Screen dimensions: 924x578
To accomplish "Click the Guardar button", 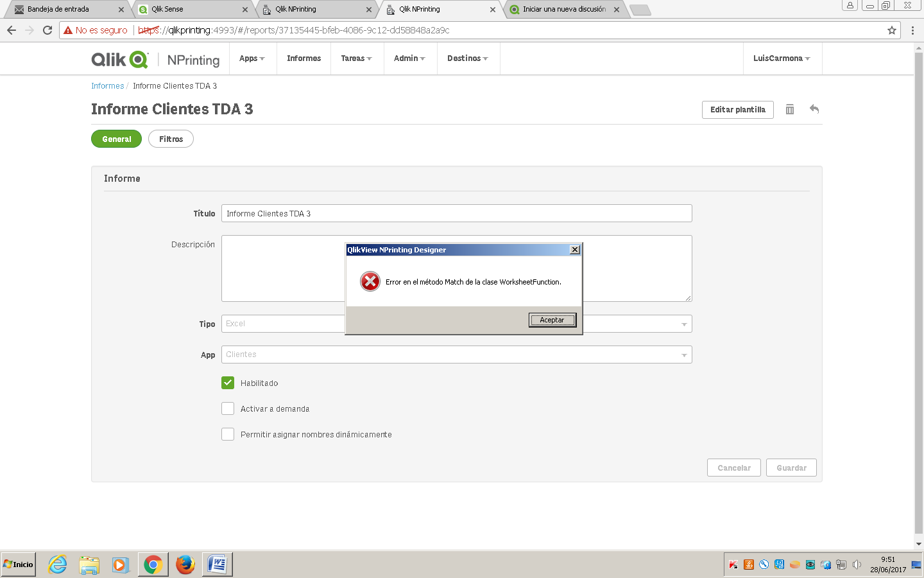I will 791,468.
